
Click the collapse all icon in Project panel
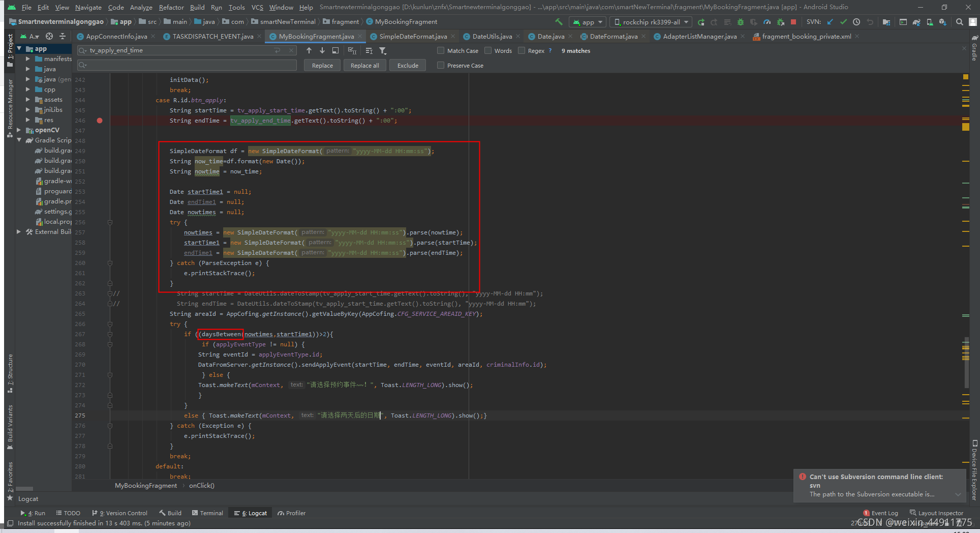click(63, 36)
